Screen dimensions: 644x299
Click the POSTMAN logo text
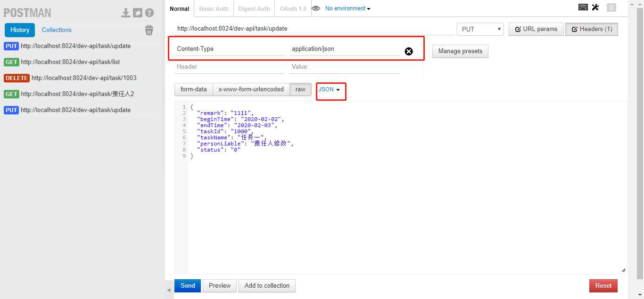(x=27, y=13)
